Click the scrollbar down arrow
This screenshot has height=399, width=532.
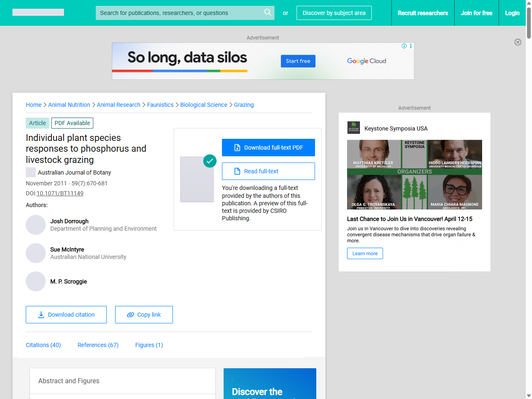(x=529, y=396)
